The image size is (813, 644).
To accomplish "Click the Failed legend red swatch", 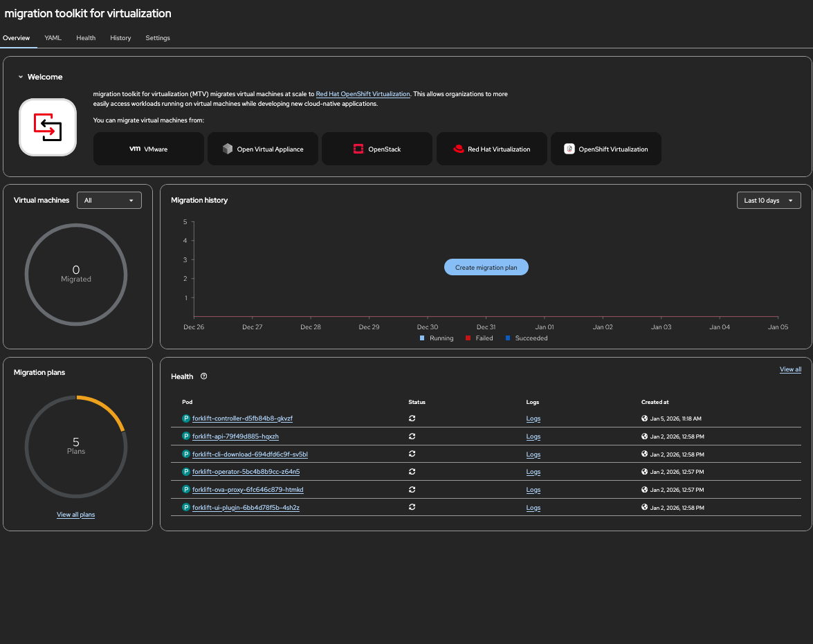I will pos(468,338).
